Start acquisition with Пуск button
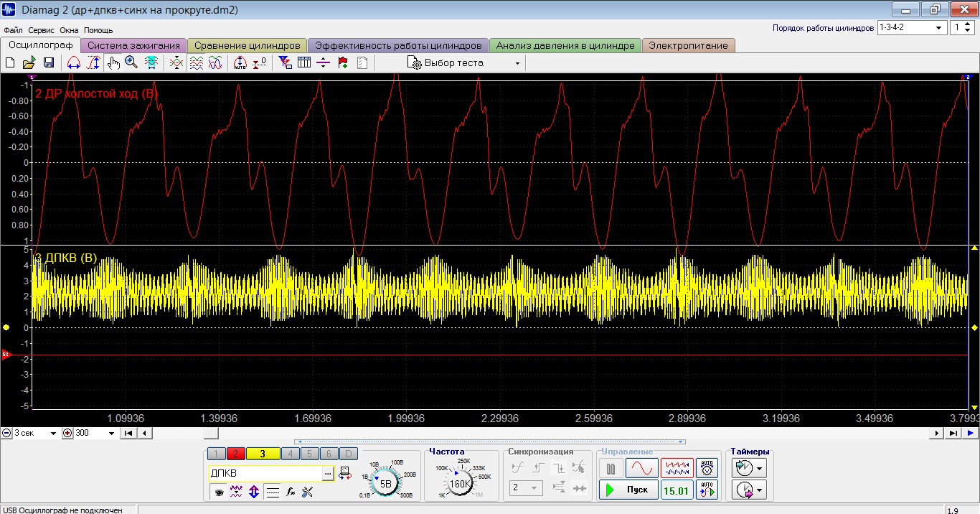Screen dimensions: 980x514 click(x=628, y=490)
